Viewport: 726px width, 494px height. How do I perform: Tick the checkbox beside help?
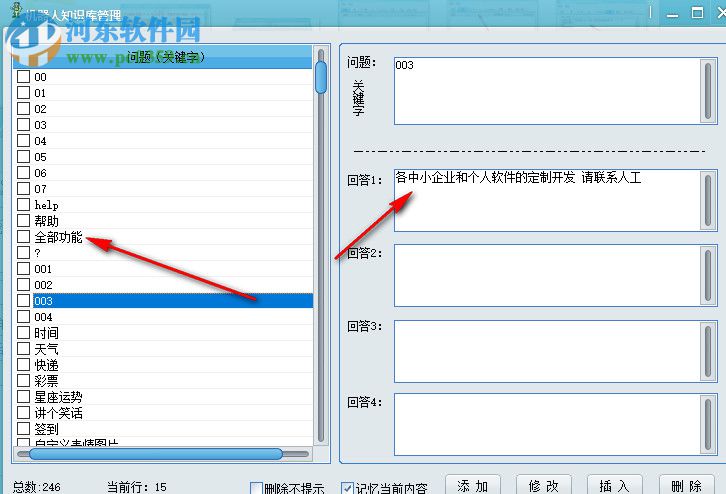23,205
